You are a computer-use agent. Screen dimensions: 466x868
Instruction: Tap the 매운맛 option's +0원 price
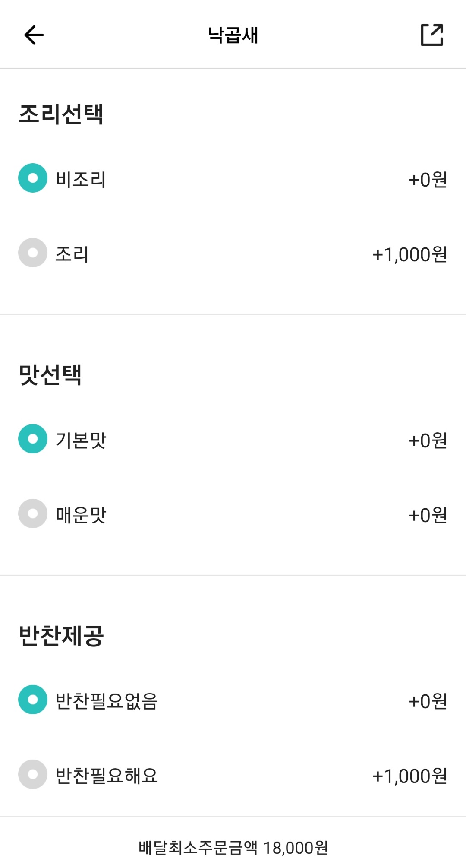pyautogui.click(x=428, y=515)
